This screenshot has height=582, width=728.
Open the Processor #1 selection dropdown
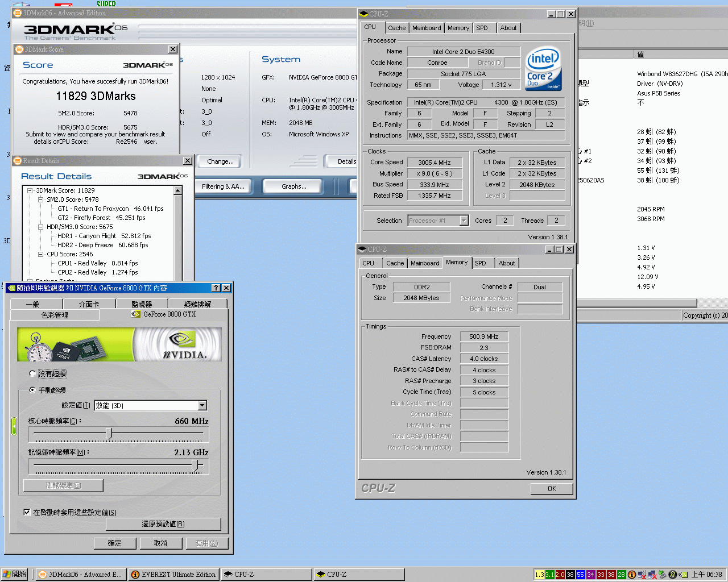[x=464, y=221]
